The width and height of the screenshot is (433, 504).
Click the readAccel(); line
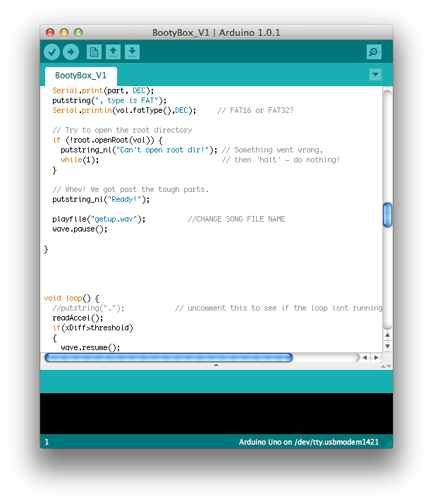[x=78, y=318]
